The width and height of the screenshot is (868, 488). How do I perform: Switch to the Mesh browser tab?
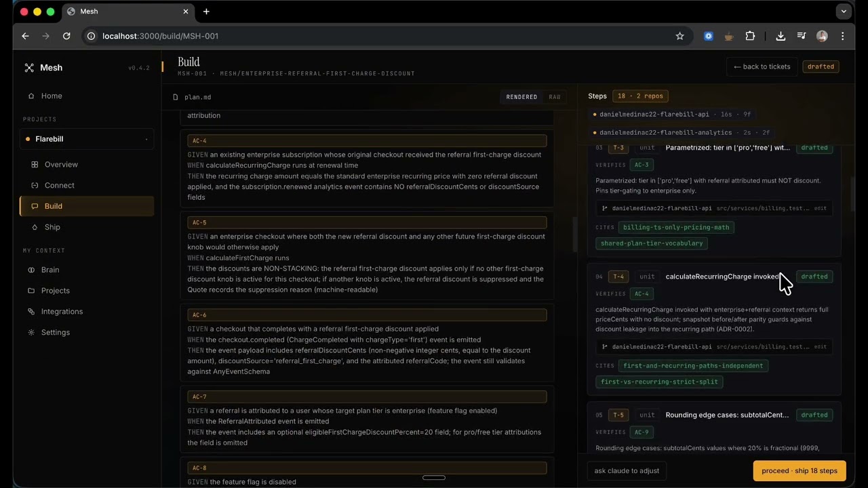click(x=129, y=12)
